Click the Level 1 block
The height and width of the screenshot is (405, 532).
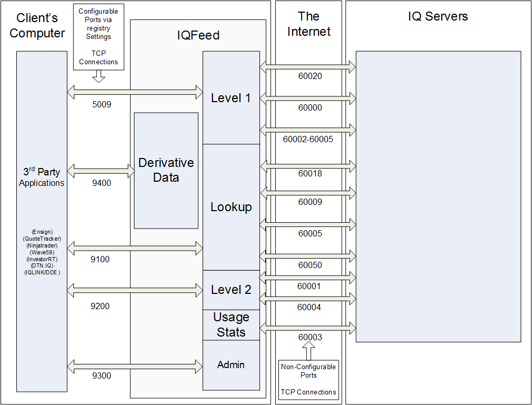tap(231, 97)
